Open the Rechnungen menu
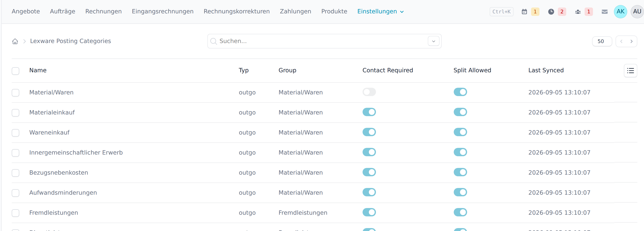 pyautogui.click(x=103, y=11)
